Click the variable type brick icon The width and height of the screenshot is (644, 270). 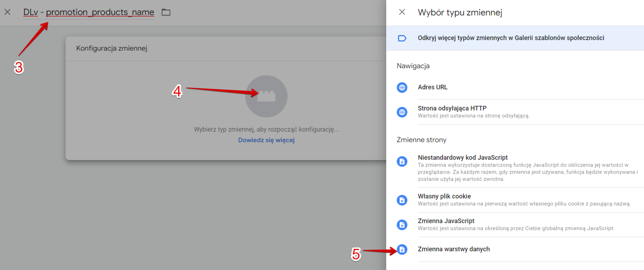266,96
